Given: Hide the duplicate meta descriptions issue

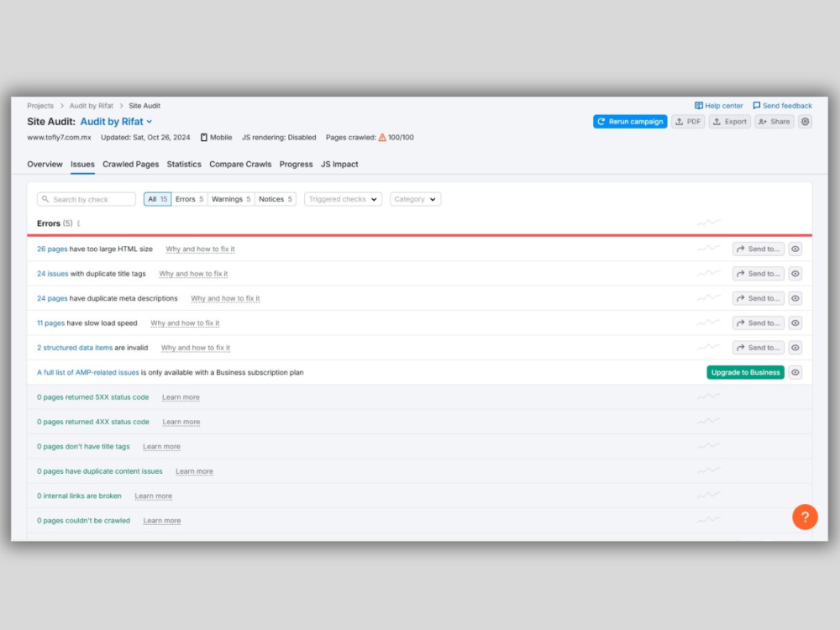Looking at the screenshot, I should [x=795, y=298].
